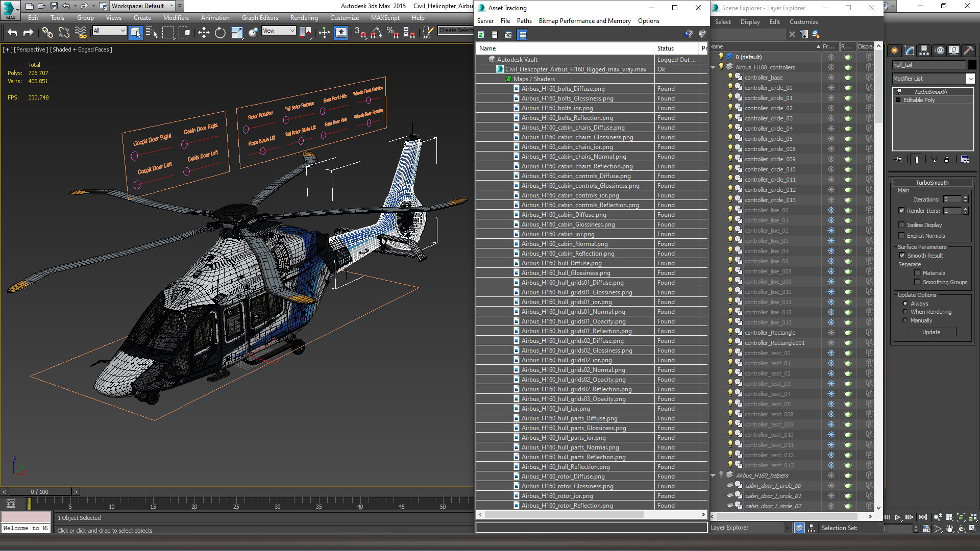Collapse the Airbus_H160_controllers layer
The image size is (980, 551).
click(713, 67)
